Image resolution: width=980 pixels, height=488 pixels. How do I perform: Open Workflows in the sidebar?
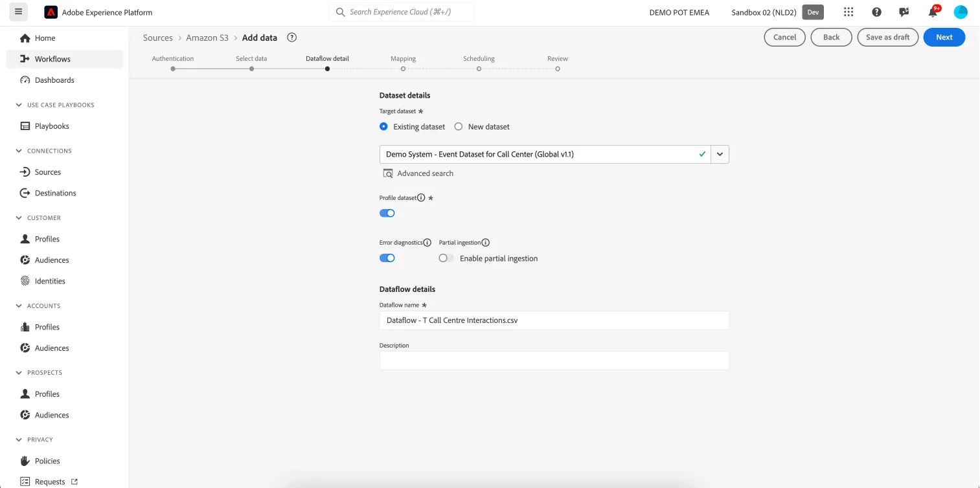click(x=64, y=59)
